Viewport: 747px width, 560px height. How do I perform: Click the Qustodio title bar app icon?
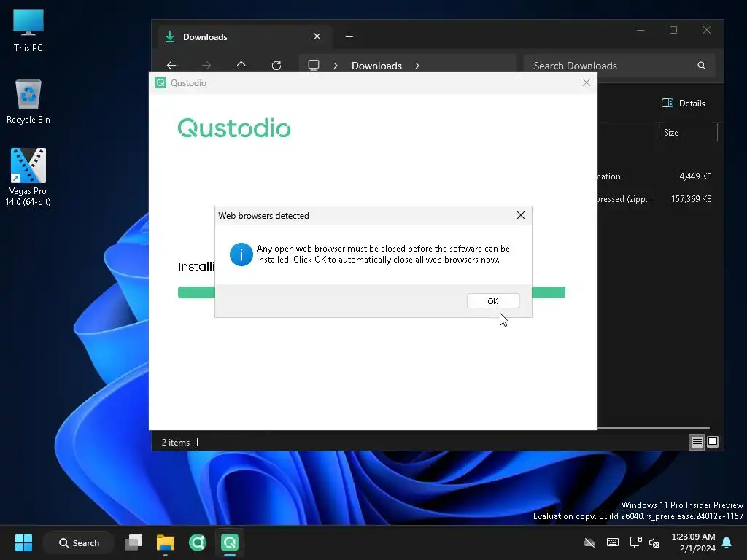(160, 83)
